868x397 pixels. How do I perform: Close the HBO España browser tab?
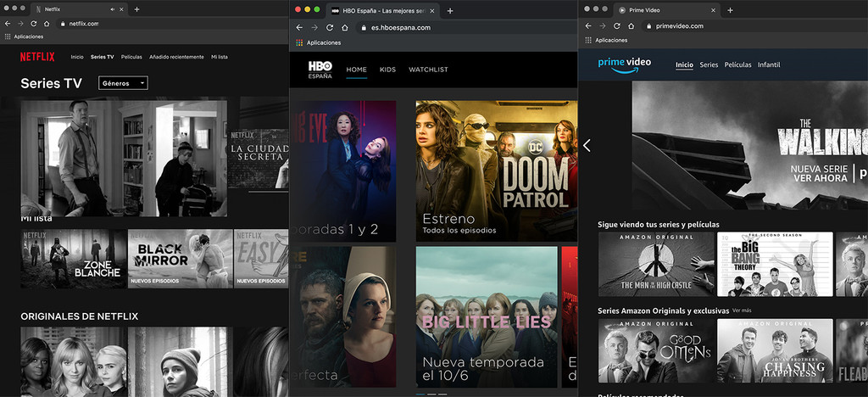pyautogui.click(x=432, y=10)
